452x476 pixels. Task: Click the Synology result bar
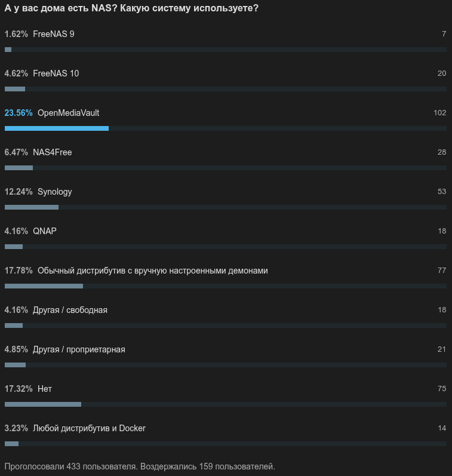pyautogui.click(x=226, y=207)
